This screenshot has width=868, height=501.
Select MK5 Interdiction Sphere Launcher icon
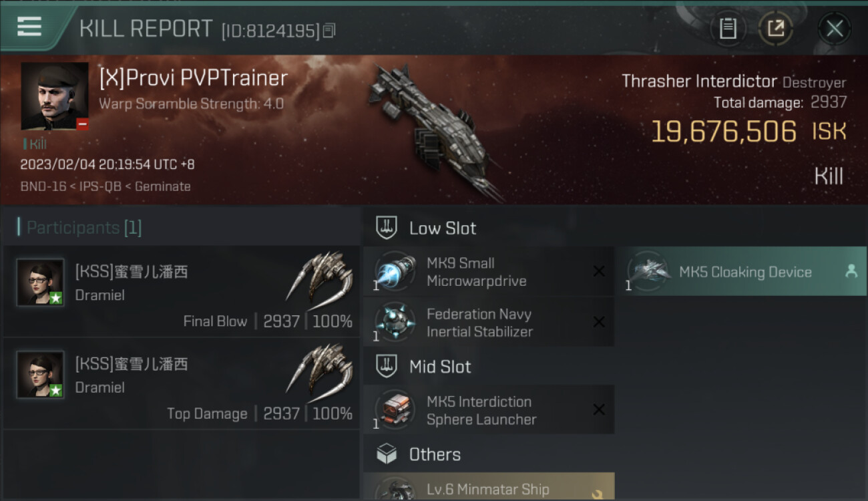coord(395,409)
